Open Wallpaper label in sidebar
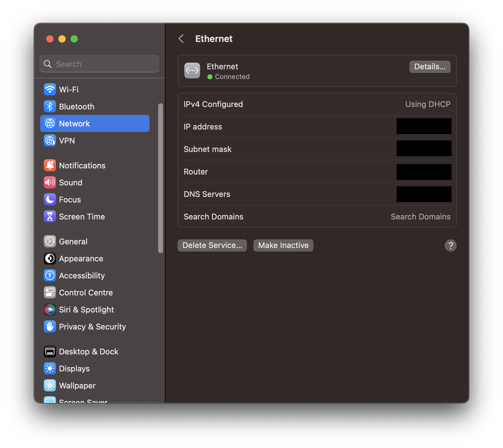 pos(77,385)
